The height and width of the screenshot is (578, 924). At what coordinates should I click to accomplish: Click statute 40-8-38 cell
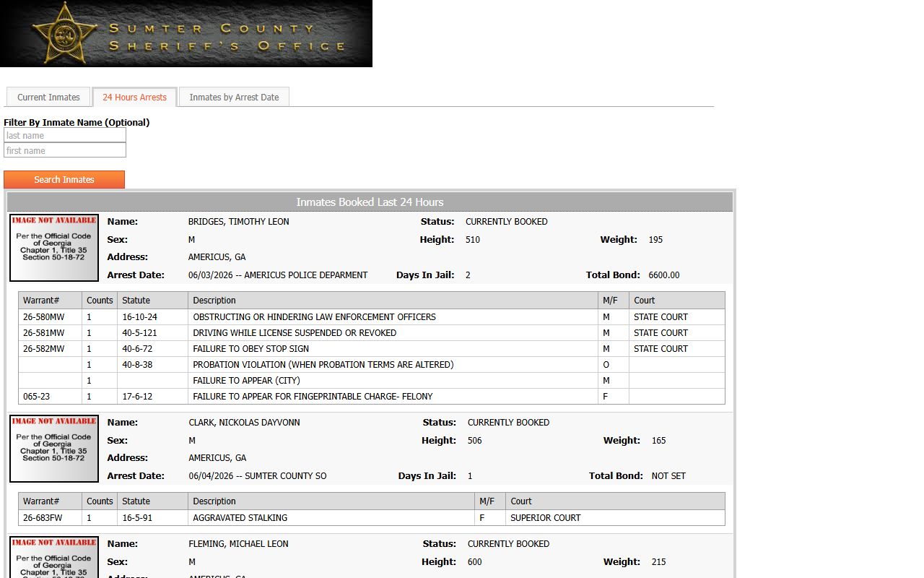tap(152, 365)
